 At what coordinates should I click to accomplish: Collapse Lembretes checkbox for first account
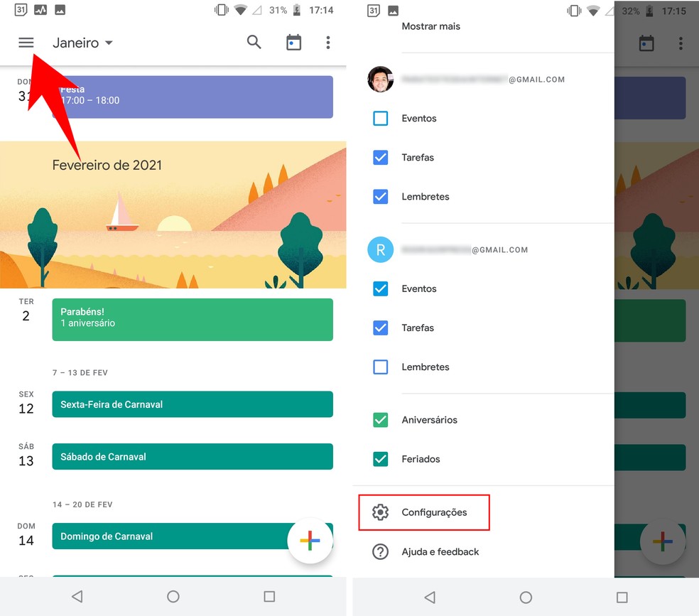click(x=380, y=196)
